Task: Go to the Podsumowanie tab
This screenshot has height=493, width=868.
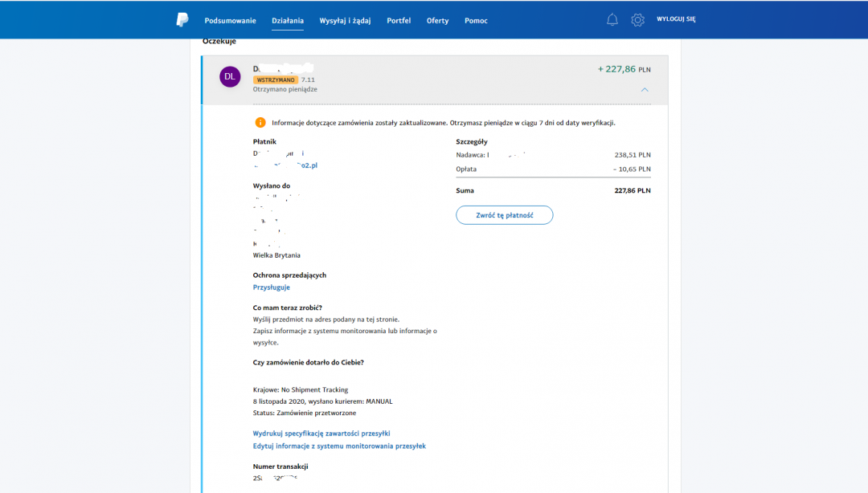Action: pyautogui.click(x=230, y=21)
